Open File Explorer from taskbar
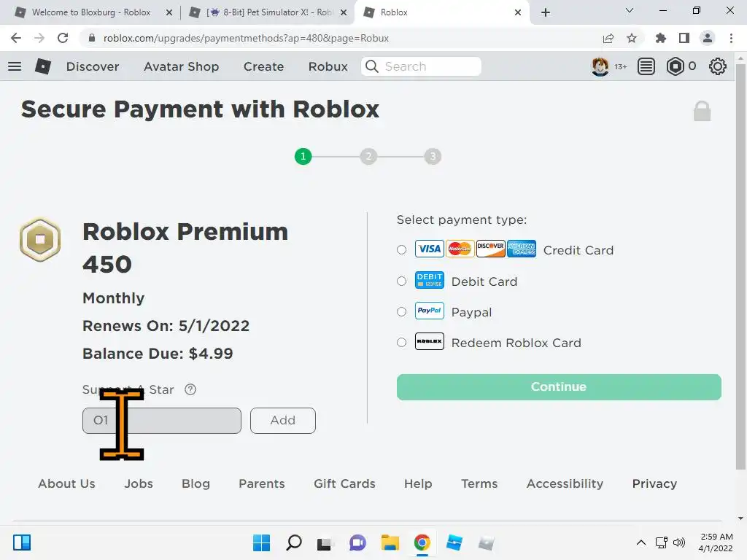 (x=390, y=542)
